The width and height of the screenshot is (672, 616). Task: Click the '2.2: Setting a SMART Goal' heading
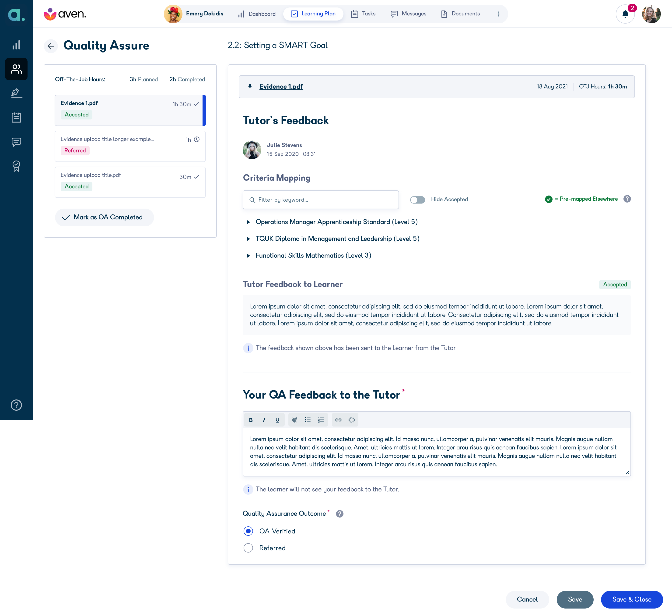(277, 45)
